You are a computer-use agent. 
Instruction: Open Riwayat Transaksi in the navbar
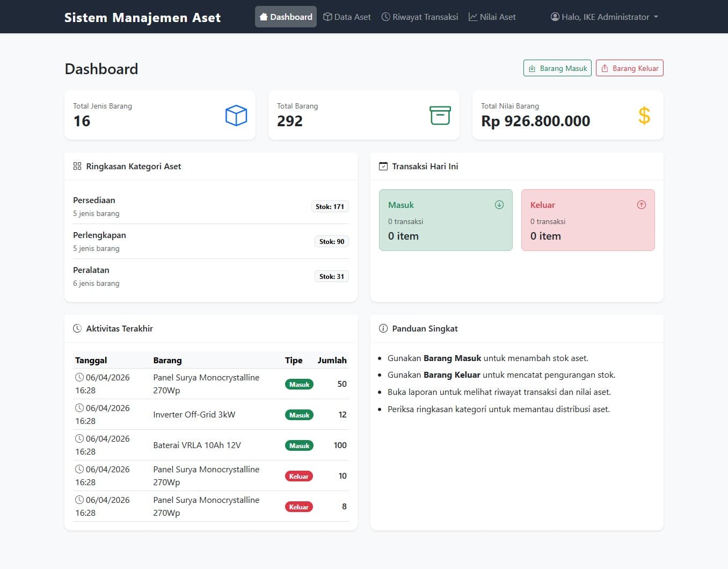coord(420,17)
